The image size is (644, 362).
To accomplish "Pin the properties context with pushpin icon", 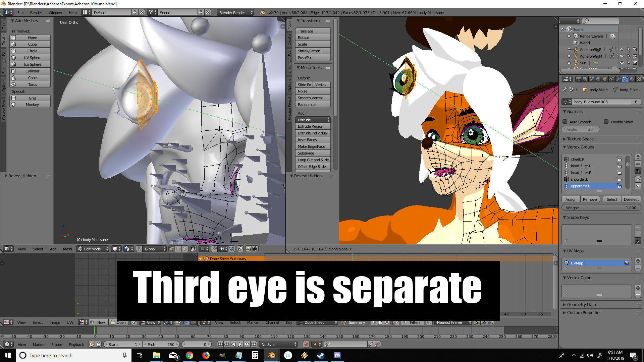I will click(x=565, y=89).
